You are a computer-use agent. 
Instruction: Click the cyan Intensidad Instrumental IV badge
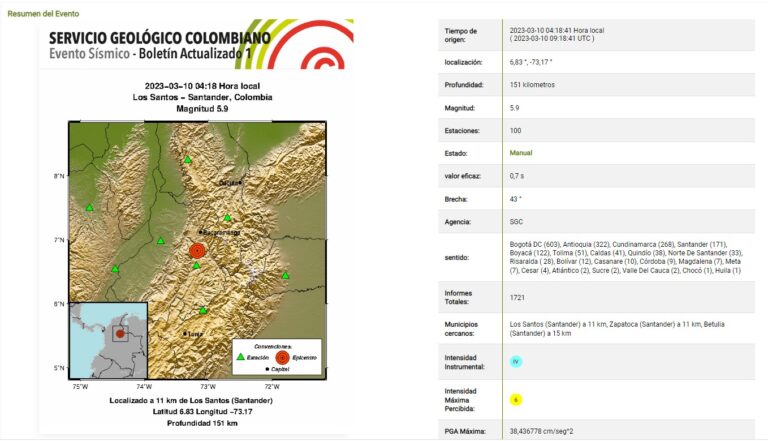click(x=516, y=362)
